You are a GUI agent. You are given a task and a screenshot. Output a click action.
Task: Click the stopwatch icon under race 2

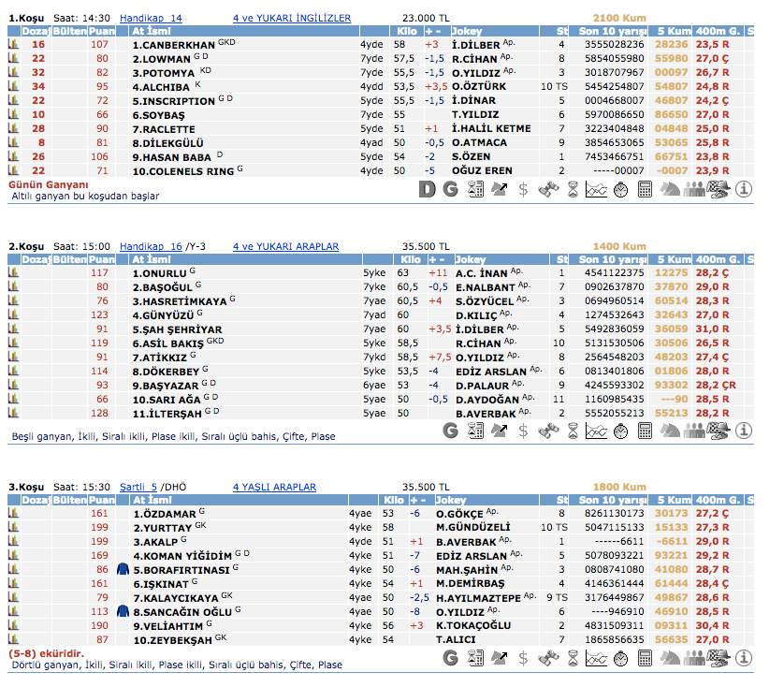[x=620, y=430]
